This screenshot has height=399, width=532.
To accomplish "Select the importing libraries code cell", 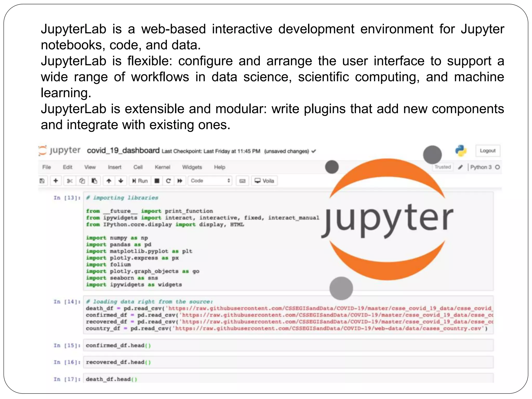I will pos(288,241).
